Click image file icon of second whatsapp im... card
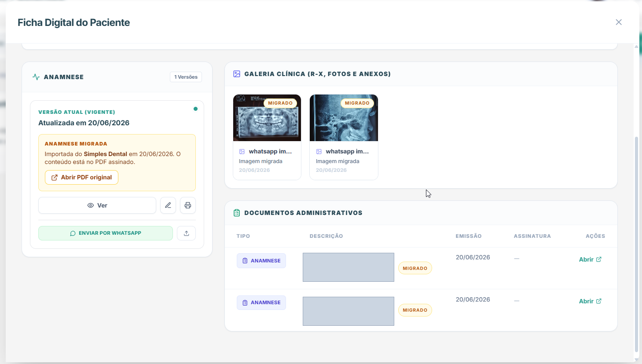Viewport: 642px width, 364px height. point(319,152)
